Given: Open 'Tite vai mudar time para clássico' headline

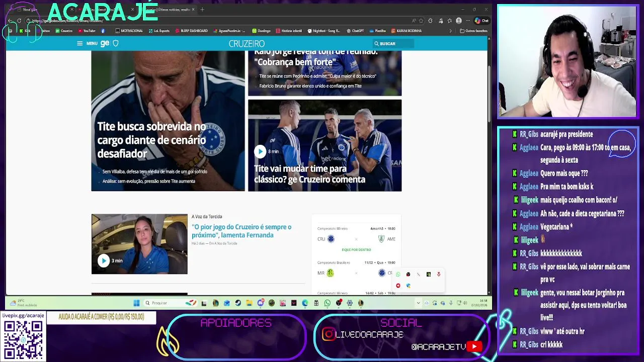Looking at the screenshot, I should pyautogui.click(x=309, y=174).
